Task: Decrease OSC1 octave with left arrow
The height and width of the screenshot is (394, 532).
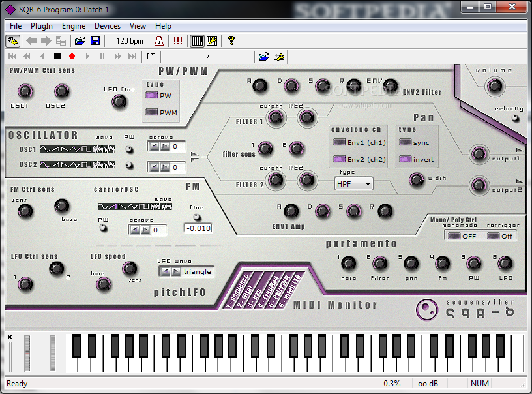Action: pos(155,147)
